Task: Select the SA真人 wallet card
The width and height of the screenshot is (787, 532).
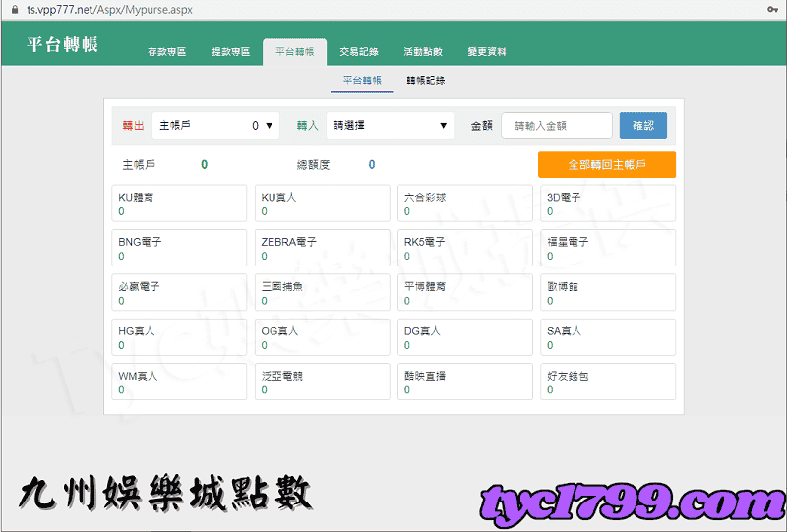Action: (608, 337)
